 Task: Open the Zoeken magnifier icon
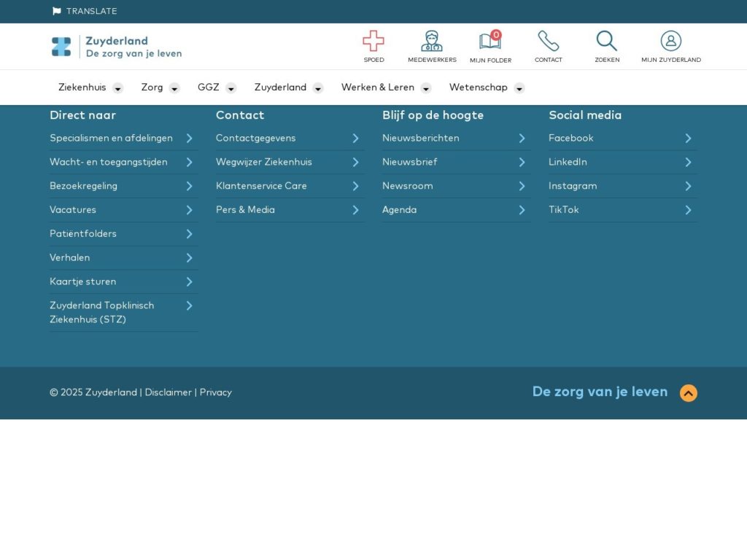click(606, 42)
